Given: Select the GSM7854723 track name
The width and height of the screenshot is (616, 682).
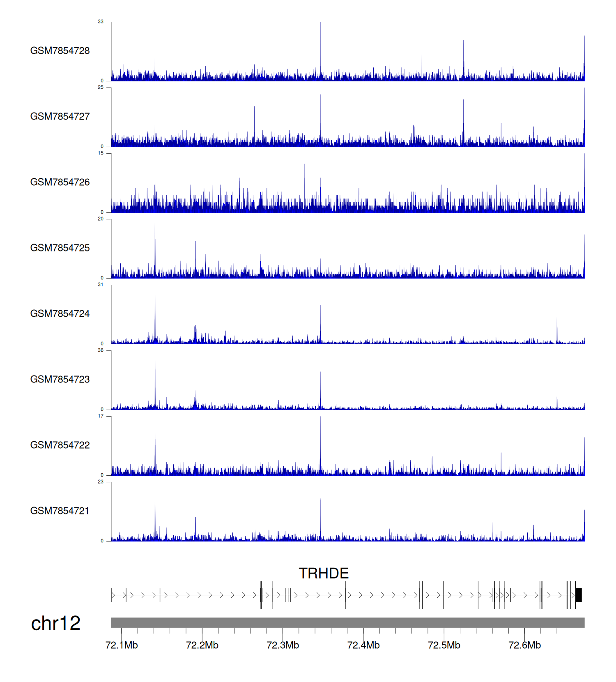Looking at the screenshot, I should point(60,379).
